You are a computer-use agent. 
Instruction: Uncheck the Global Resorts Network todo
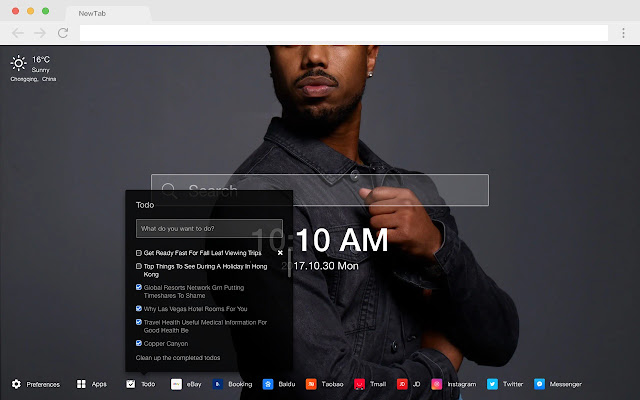tap(139, 287)
